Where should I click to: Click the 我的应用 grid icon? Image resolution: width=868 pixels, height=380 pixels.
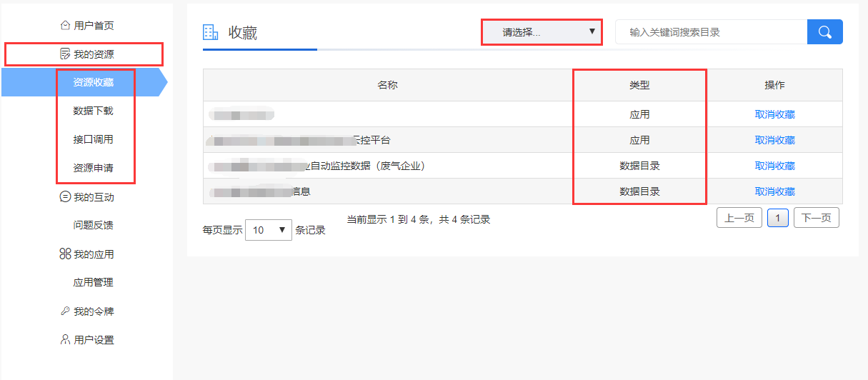[x=65, y=254]
